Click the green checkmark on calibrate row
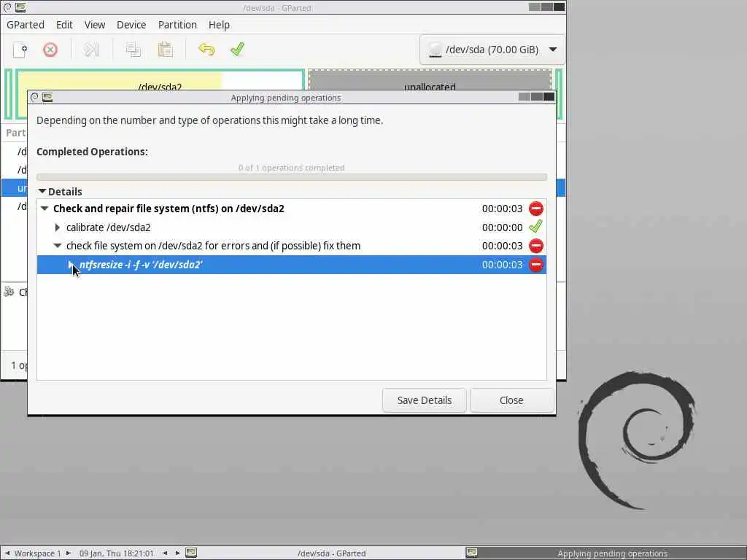 pos(536,227)
